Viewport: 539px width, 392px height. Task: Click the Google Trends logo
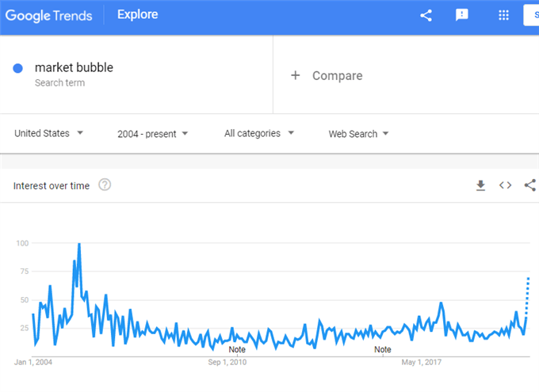(49, 16)
